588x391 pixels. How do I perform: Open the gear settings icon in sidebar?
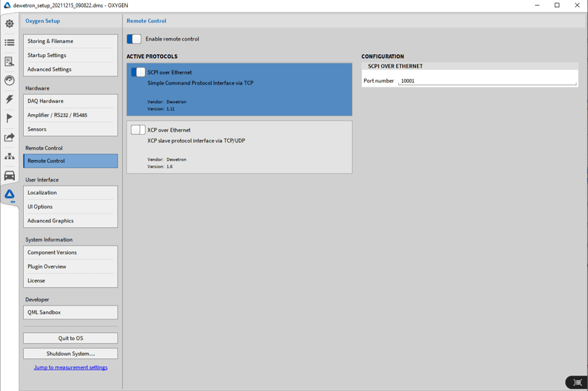point(10,24)
